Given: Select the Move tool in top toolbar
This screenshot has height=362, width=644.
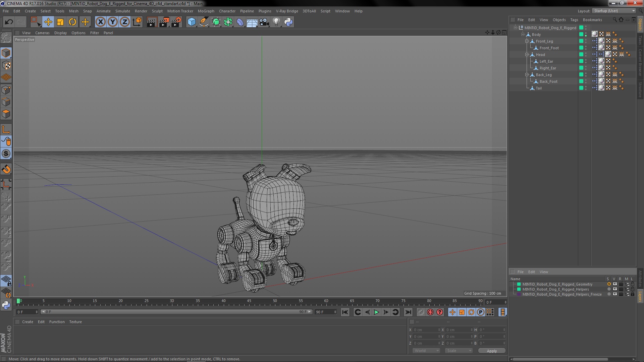Looking at the screenshot, I should click(48, 22).
